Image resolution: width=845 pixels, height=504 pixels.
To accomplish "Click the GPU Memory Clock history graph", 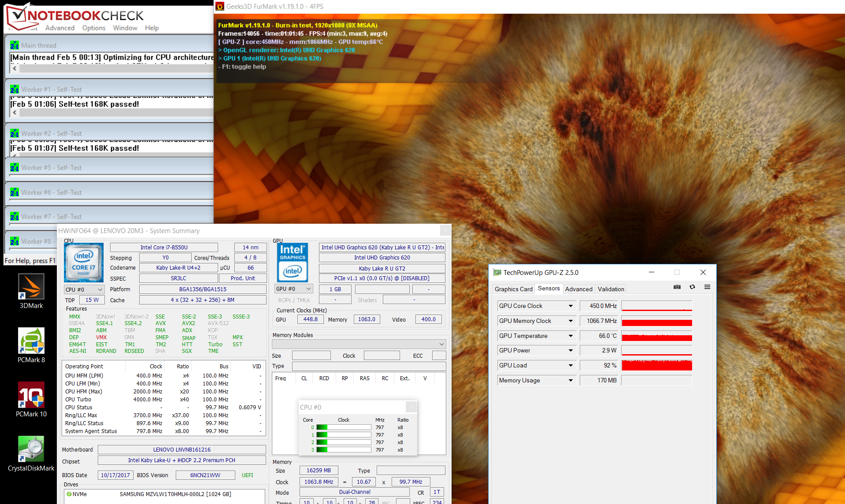I will [656, 321].
